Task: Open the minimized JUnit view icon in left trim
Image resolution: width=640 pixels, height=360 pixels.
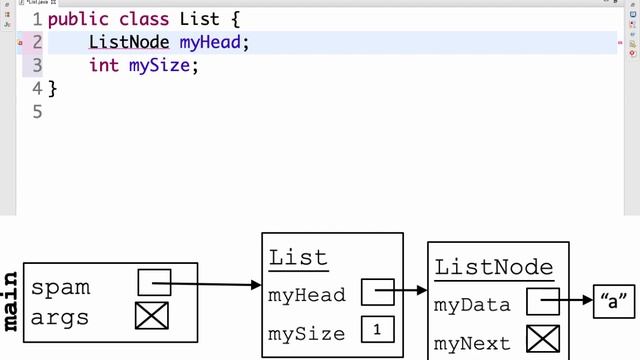Action: [x=7, y=24]
